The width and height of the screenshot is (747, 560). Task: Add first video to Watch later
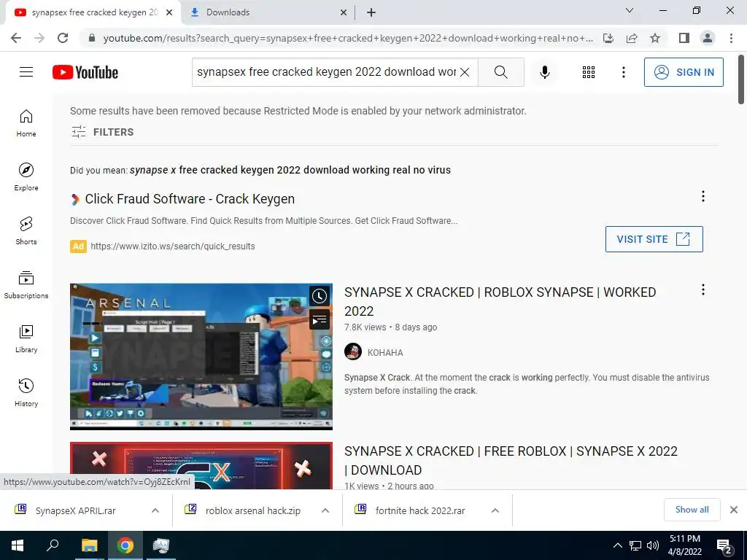coord(320,296)
